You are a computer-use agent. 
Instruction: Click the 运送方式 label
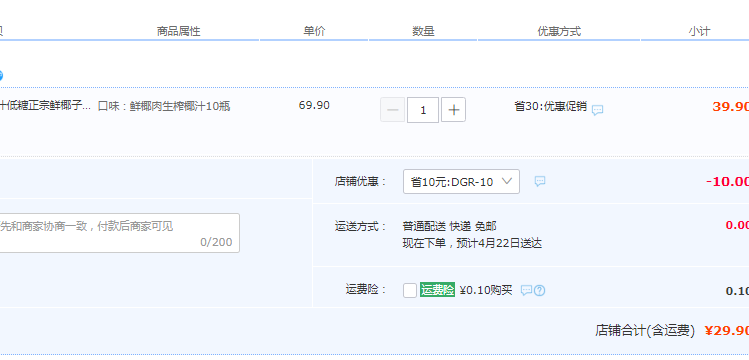361,226
